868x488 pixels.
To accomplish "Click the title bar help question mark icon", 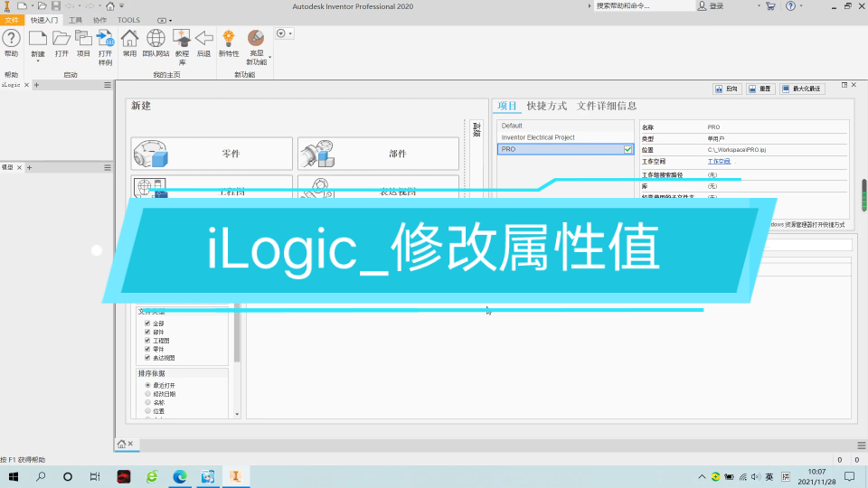I will click(x=790, y=6).
